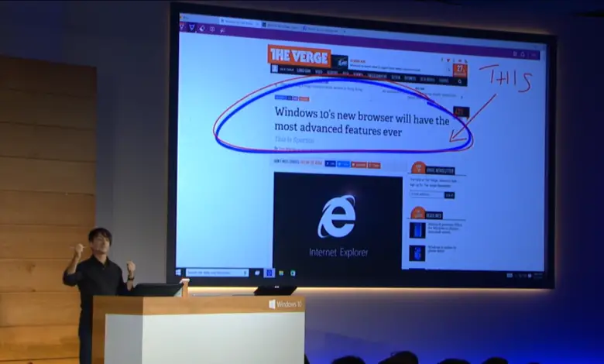Select the clip tool in the annotation bar
This screenshot has height=364, width=604.
tap(223, 29)
